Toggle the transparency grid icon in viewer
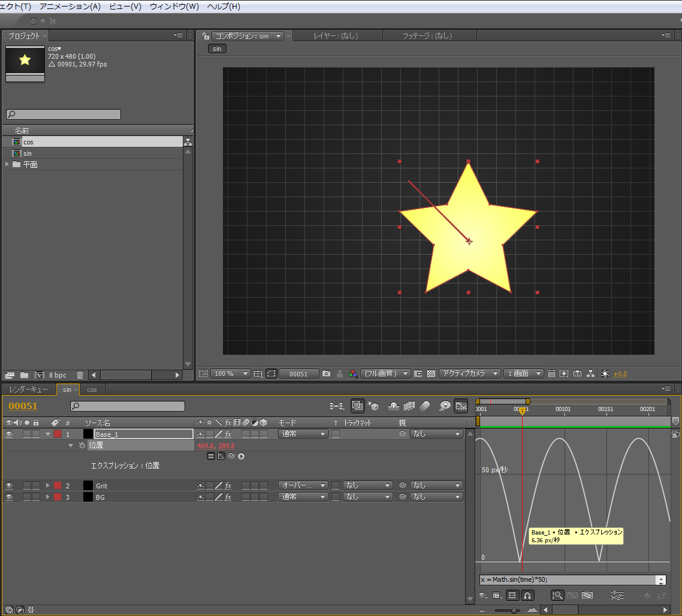 430,373
